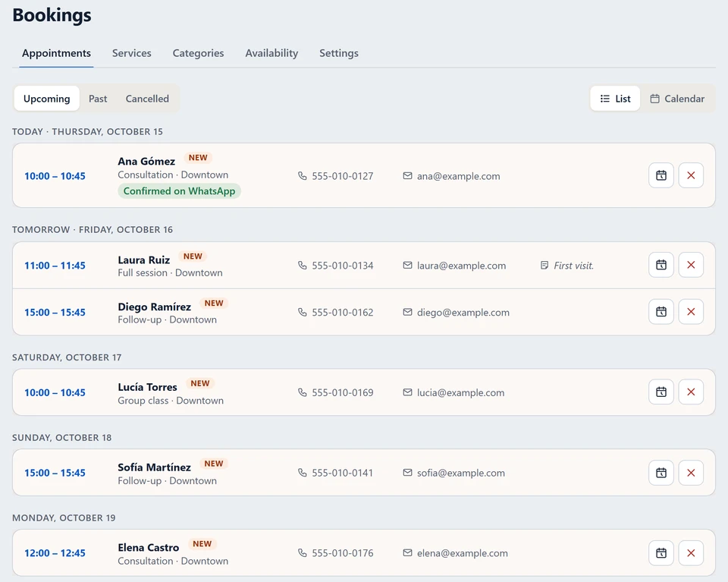Reschedule Sofía Martínez's appointment via calendar icon
The image size is (728, 582).
(661, 473)
